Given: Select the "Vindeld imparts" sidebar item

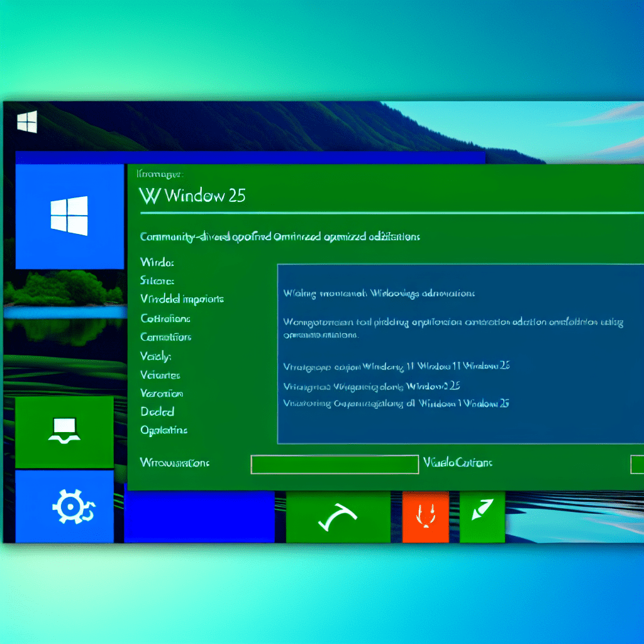Looking at the screenshot, I should pyautogui.click(x=182, y=299).
